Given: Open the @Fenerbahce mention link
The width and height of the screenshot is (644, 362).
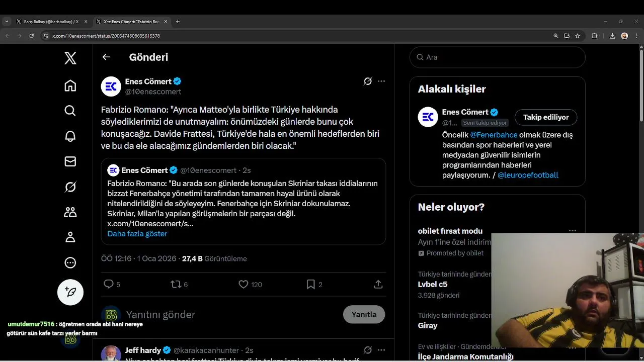Looking at the screenshot, I should coord(494,135).
